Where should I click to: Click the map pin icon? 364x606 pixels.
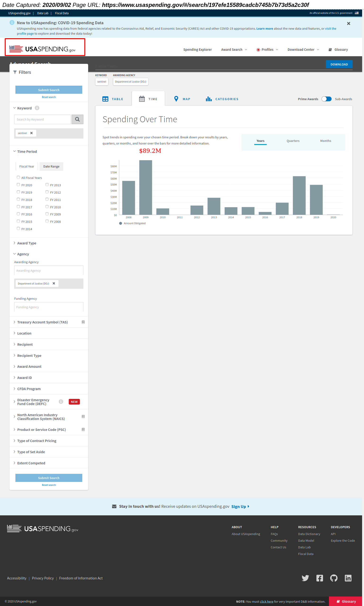tap(176, 99)
